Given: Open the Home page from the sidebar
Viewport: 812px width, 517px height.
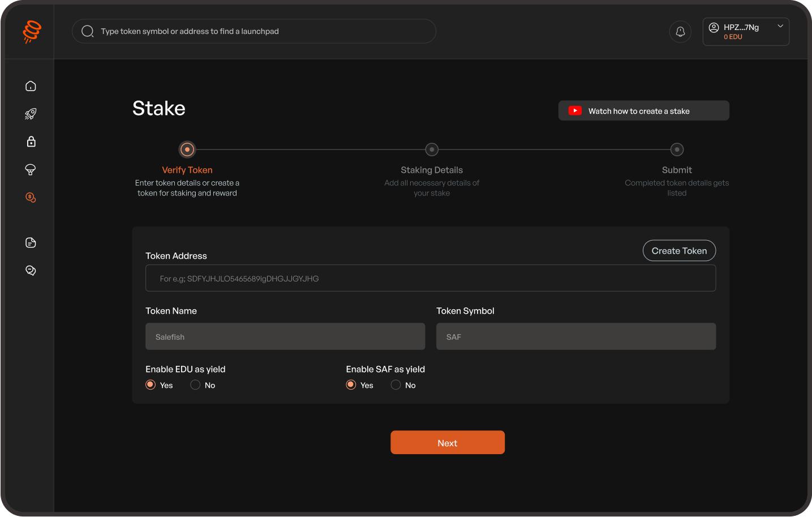Looking at the screenshot, I should (30, 86).
